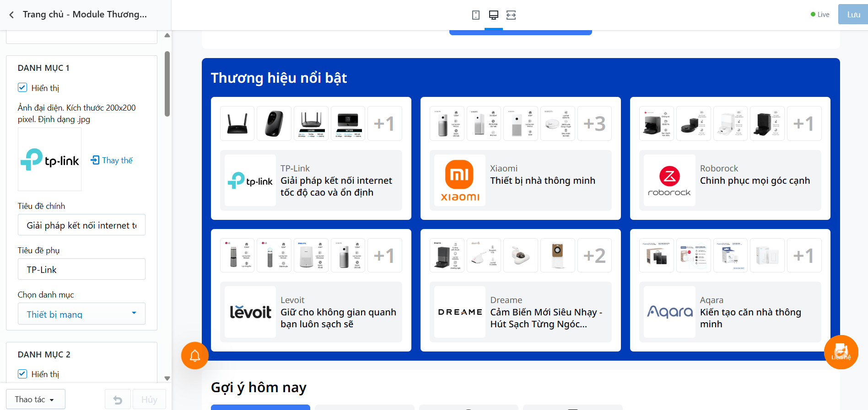Click the Tiêu đề phụ input field
This screenshot has width=868, height=410.
coord(81,269)
